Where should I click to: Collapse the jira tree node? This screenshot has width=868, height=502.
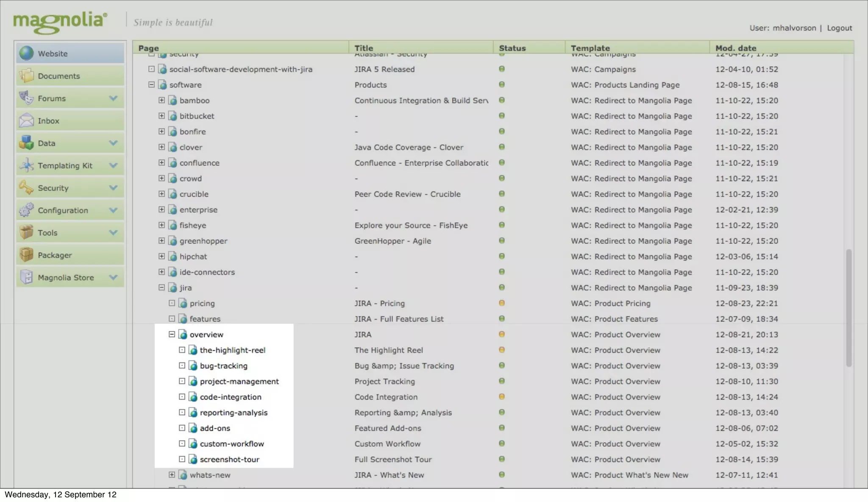(x=161, y=287)
